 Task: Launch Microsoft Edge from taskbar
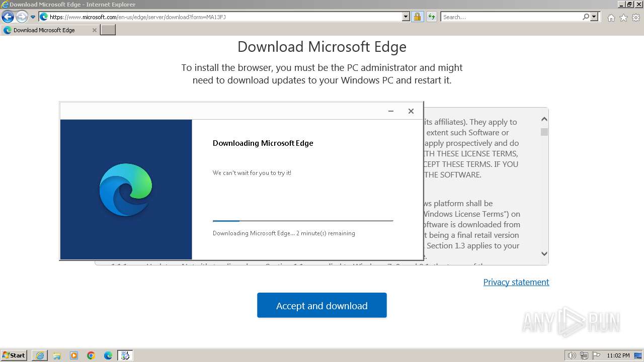pos(108,355)
